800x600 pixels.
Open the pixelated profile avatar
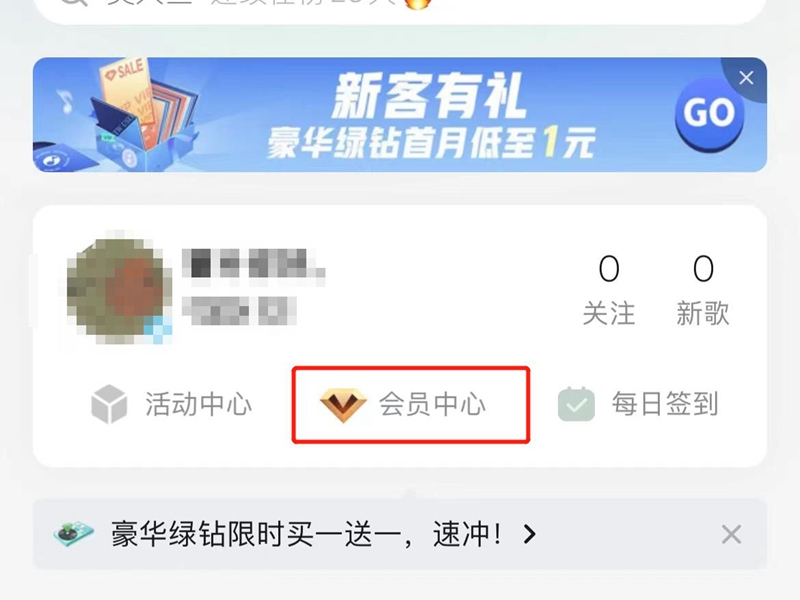coord(119,287)
